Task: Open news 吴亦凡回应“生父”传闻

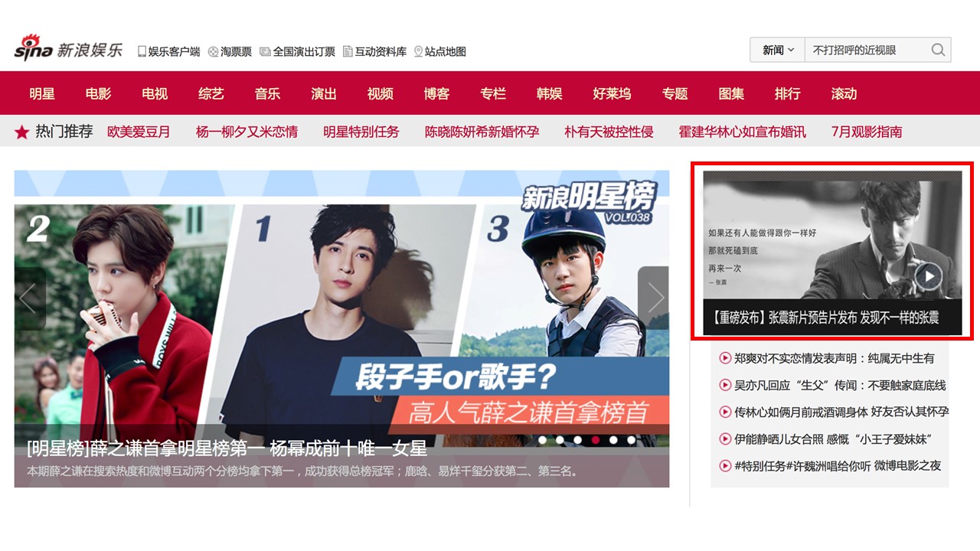Action: tap(840, 385)
